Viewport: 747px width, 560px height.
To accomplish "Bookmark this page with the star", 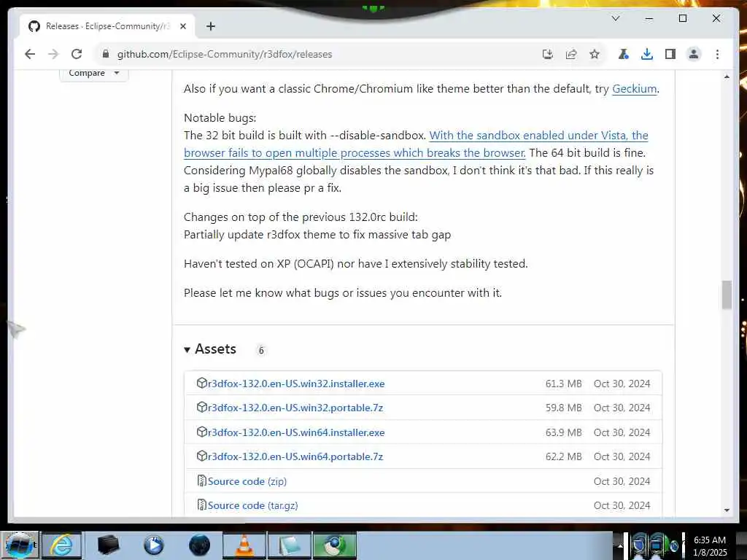I will point(595,54).
